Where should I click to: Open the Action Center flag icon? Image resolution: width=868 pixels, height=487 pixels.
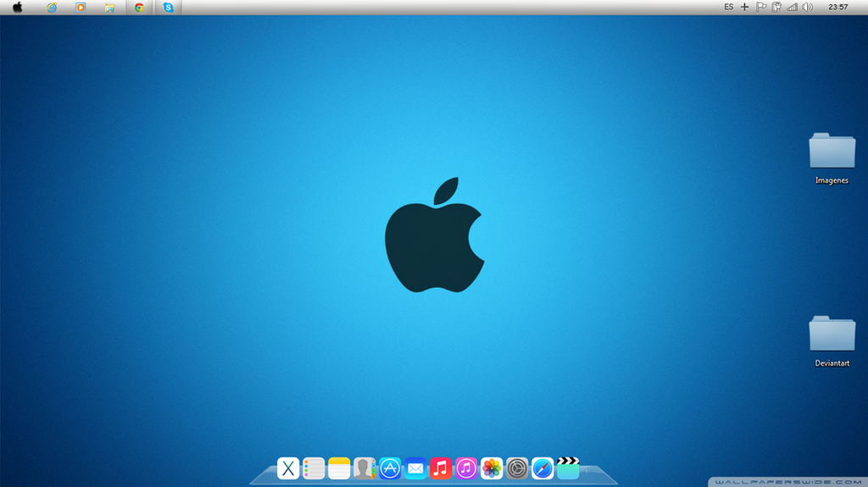tap(761, 7)
